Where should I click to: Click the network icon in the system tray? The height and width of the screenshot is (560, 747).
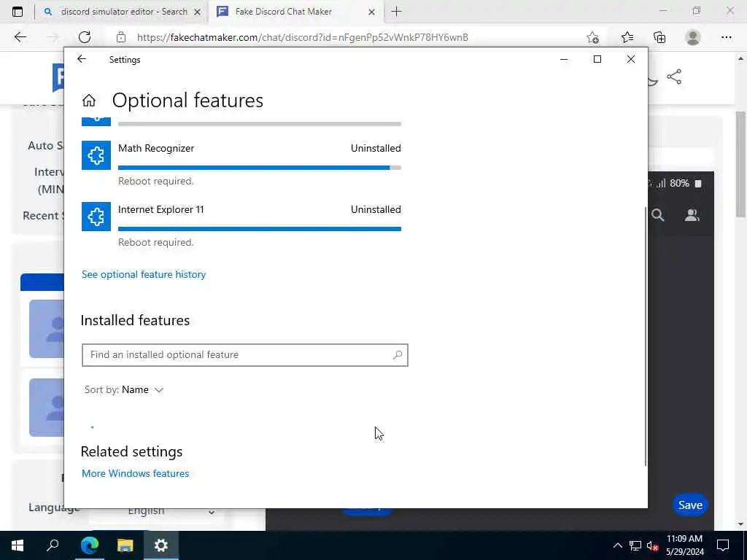click(635, 545)
